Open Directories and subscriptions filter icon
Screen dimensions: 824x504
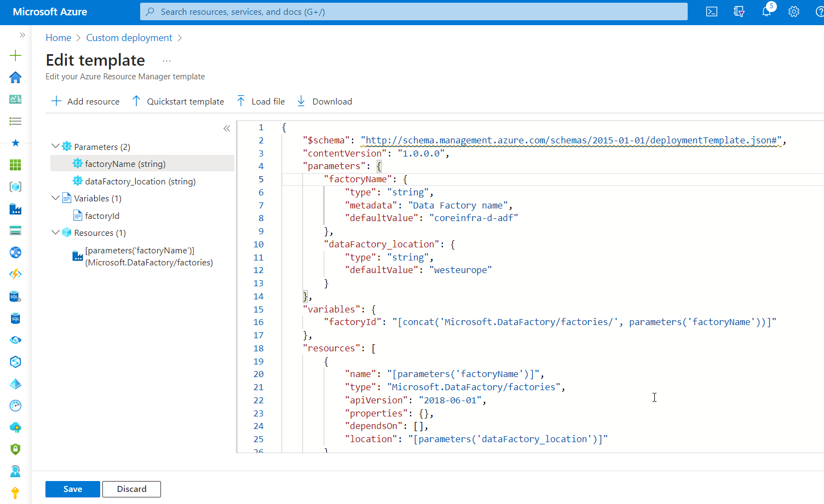[x=739, y=11]
